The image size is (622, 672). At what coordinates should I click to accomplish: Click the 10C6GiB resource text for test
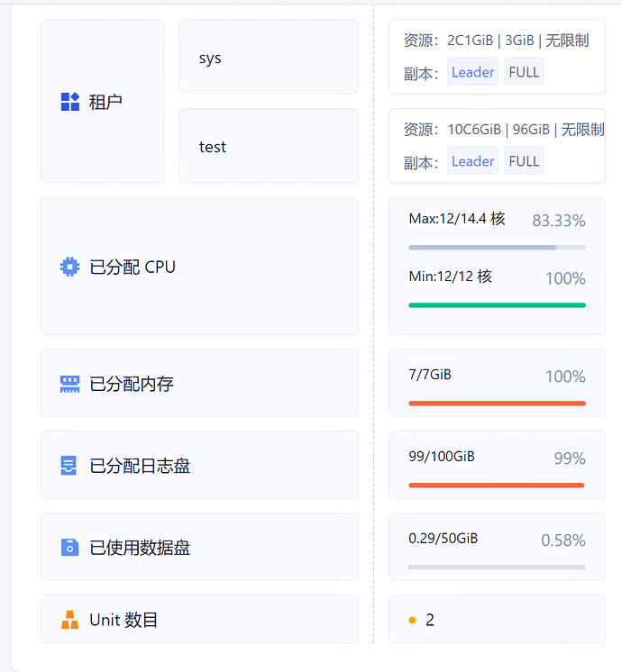(474, 129)
